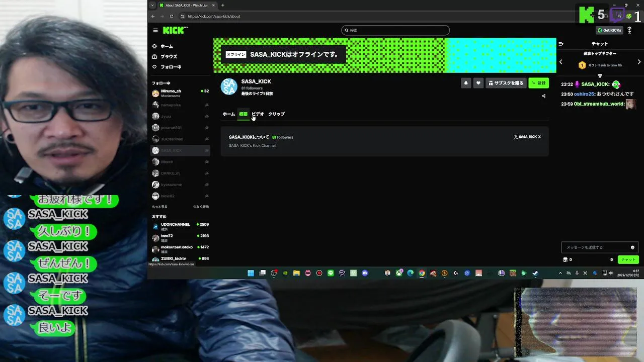The height and width of the screenshot is (362, 644).
Task: Click the share icon below subscribe
Action: coord(543,96)
